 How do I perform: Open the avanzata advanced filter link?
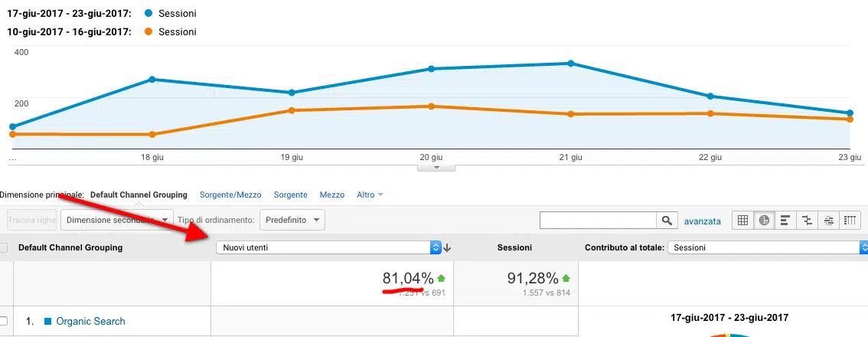(703, 221)
